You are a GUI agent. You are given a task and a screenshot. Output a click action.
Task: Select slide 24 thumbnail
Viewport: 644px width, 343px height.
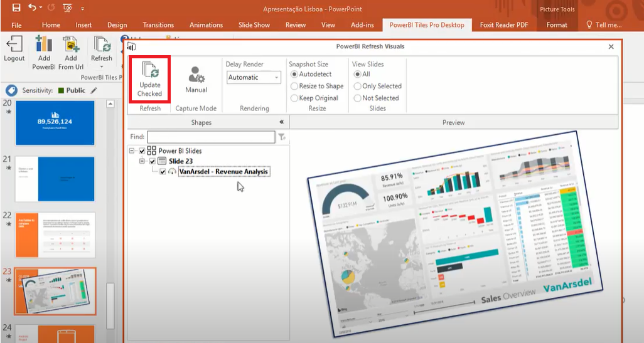(55, 334)
